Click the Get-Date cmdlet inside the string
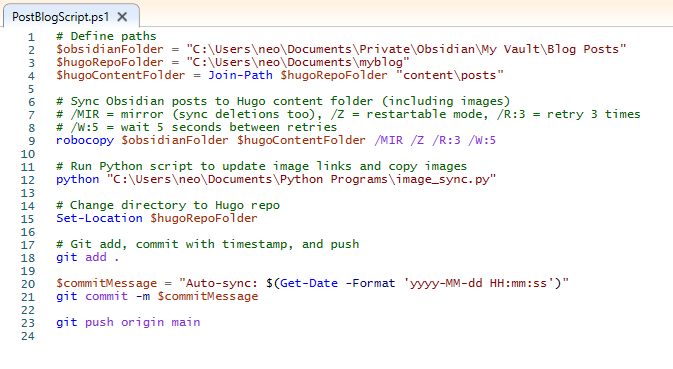The width and height of the screenshot is (673, 369). pyautogui.click(x=309, y=283)
